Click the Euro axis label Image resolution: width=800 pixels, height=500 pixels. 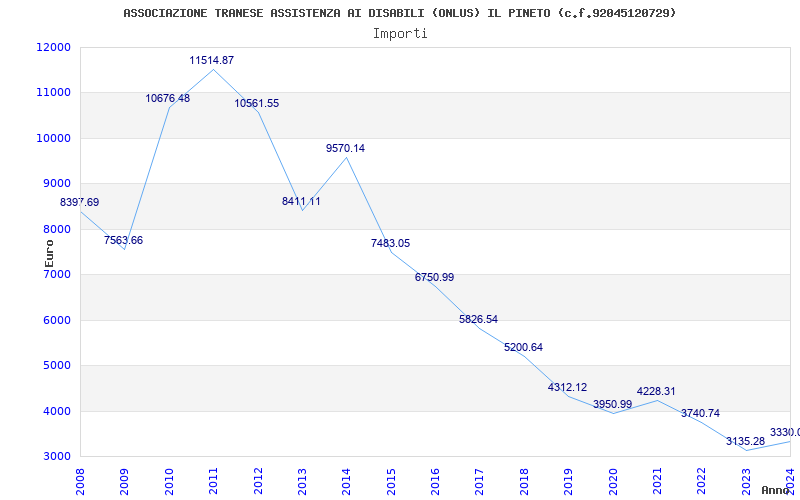(x=49, y=254)
